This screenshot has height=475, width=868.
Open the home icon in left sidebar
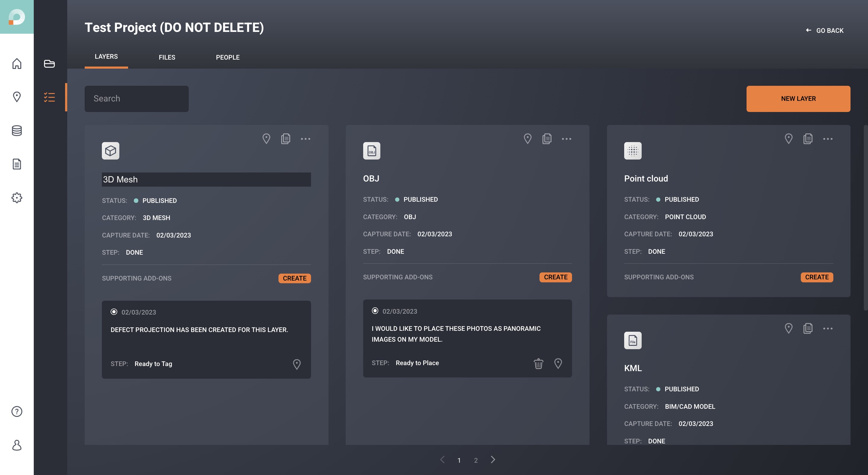pyautogui.click(x=17, y=63)
